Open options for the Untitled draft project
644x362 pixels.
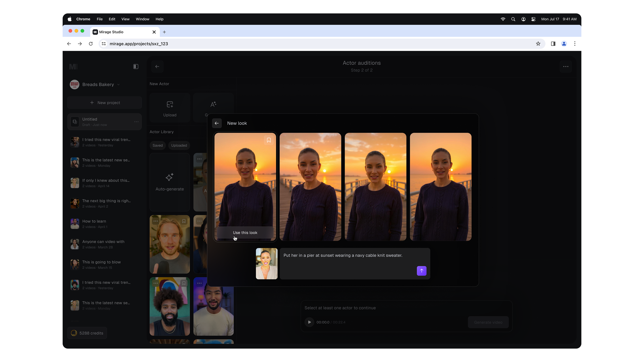pos(136,122)
